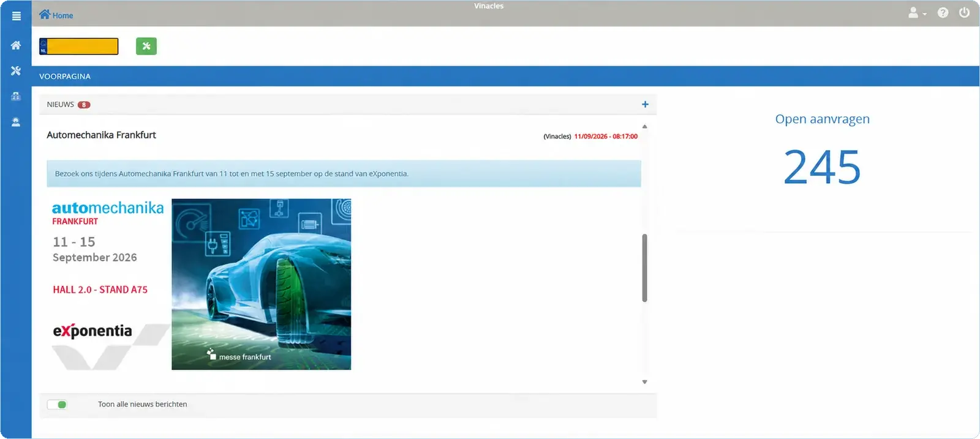This screenshot has height=439, width=980.
Task: Click the news scroll up arrow
Action: click(x=644, y=127)
